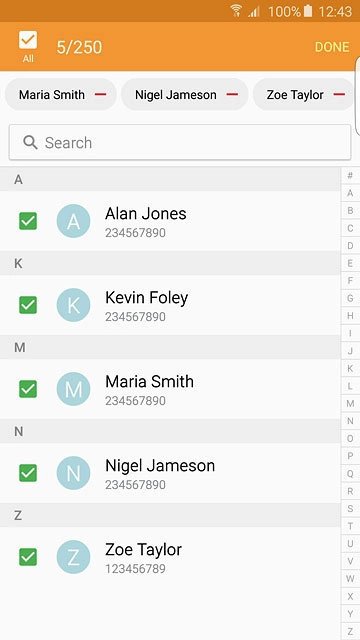Tap the Wi-Fi status icon

[x=236, y=11]
